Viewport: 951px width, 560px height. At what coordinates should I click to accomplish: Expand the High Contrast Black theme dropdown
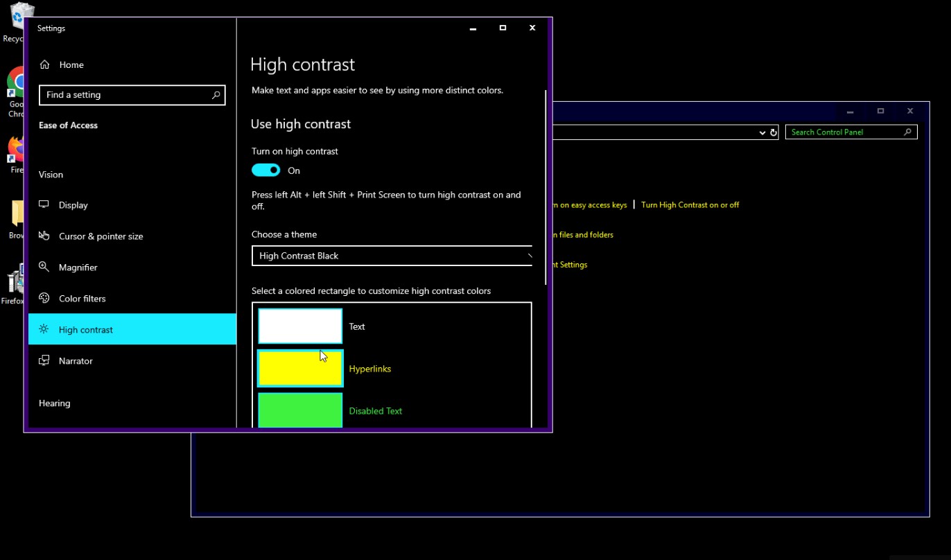tap(392, 256)
